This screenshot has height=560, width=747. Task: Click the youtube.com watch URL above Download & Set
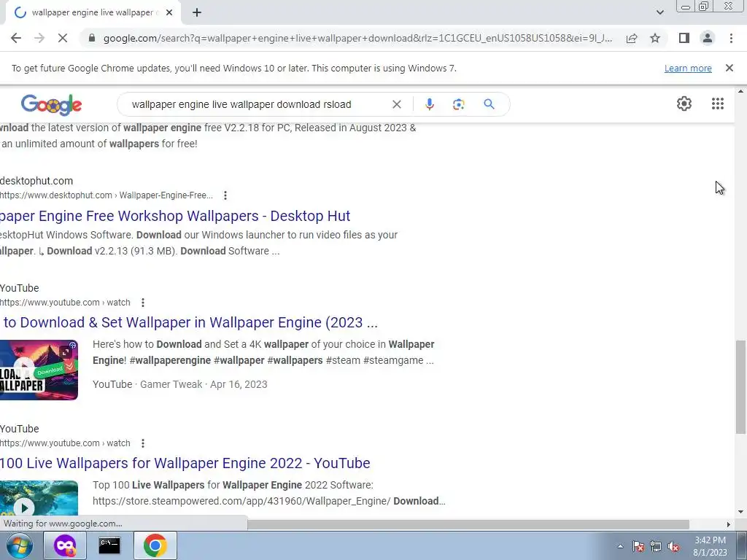coord(65,303)
